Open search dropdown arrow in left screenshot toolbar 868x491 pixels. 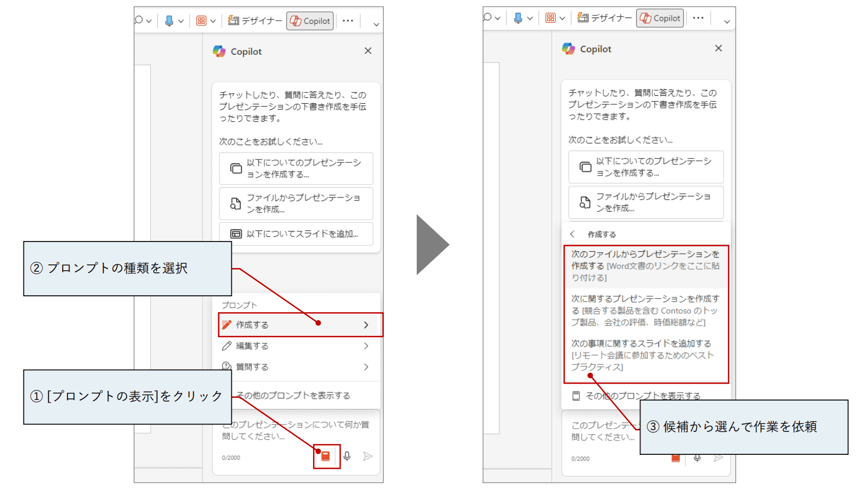pos(149,21)
